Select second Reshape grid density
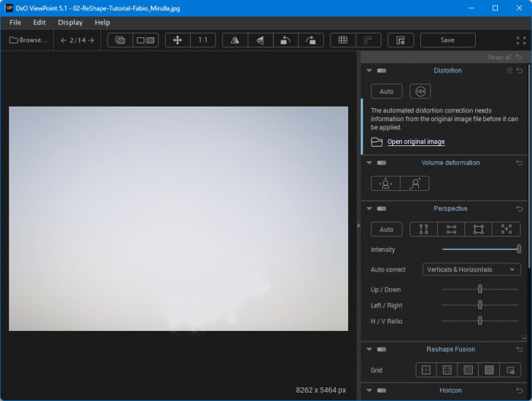 [x=447, y=370]
